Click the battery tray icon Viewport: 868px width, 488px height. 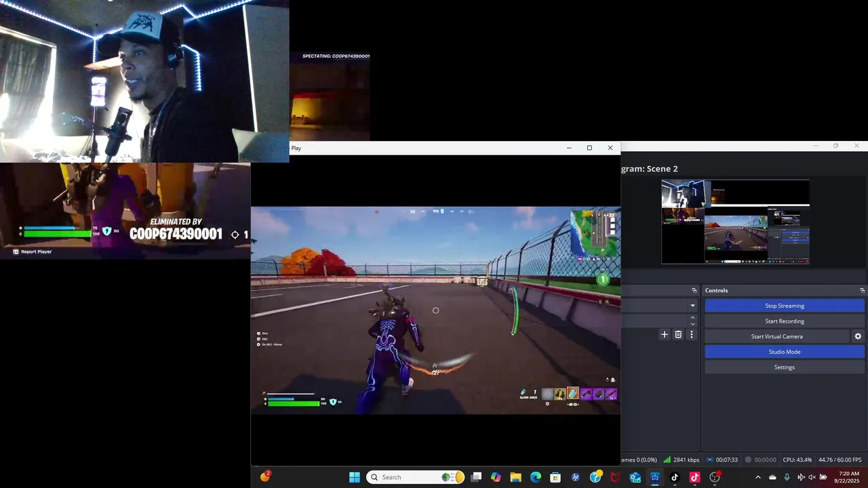tap(823, 477)
